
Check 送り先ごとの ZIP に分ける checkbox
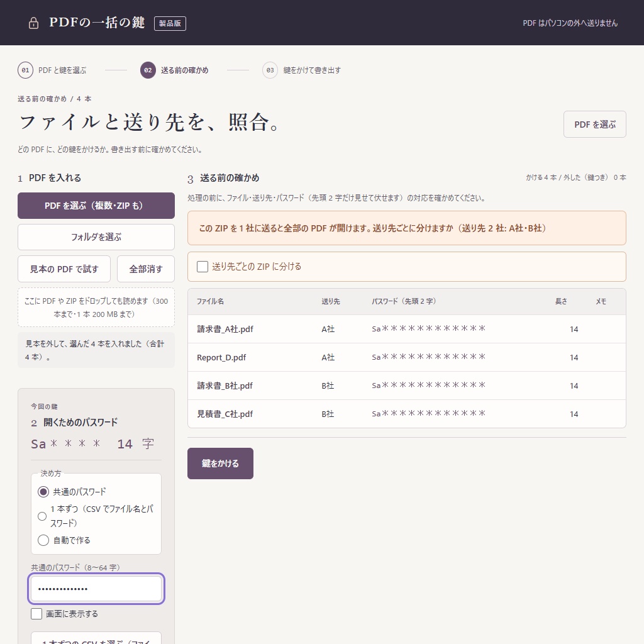[203, 267]
